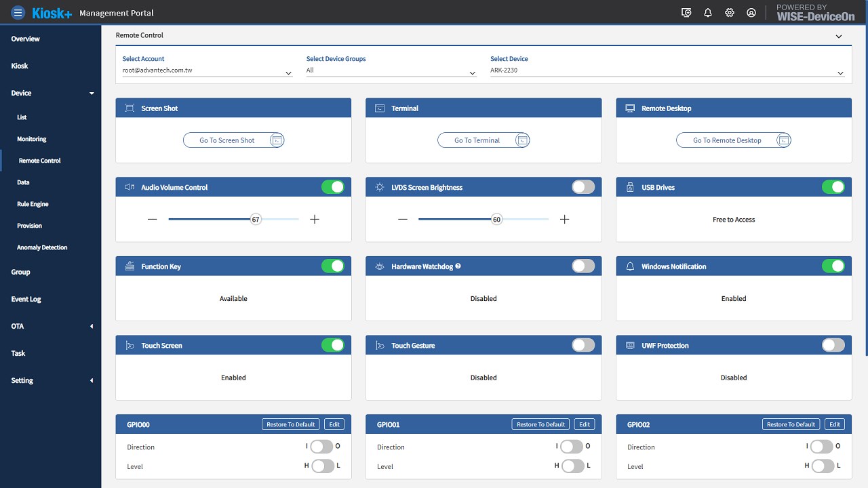Toggle GPIO02 Direction switch
The height and width of the screenshot is (488, 868).
(x=822, y=447)
